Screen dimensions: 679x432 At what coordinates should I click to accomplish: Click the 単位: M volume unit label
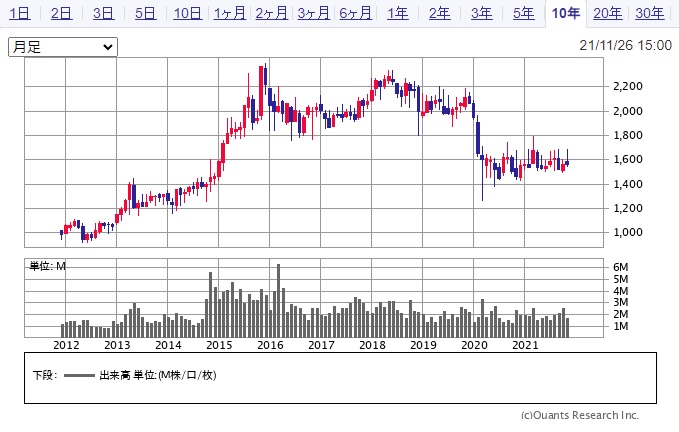pyautogui.click(x=47, y=266)
